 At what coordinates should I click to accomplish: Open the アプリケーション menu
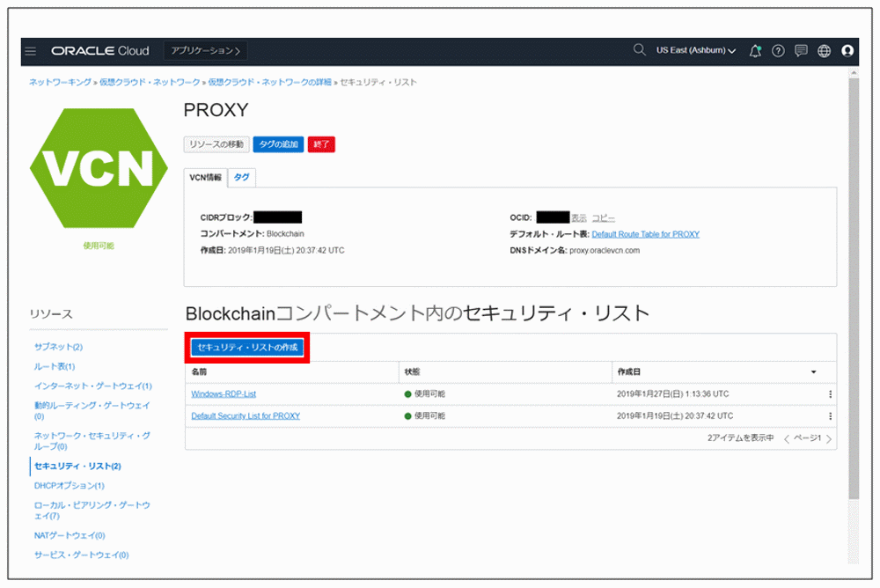pyautogui.click(x=205, y=51)
